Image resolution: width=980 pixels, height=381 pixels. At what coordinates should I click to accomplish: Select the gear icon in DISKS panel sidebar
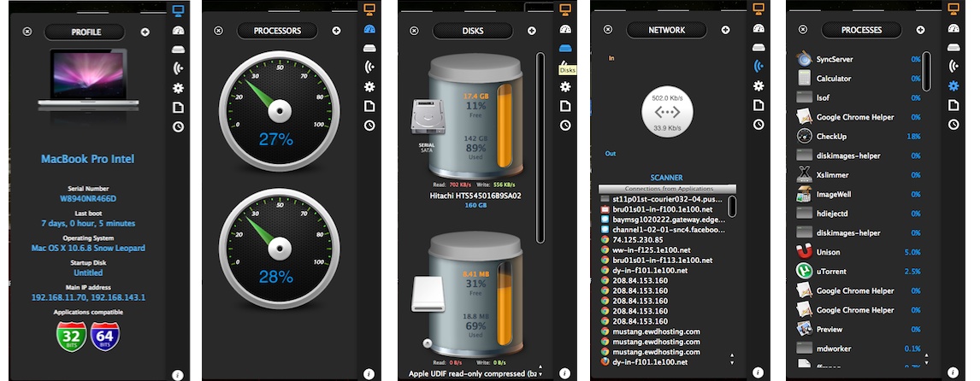pyautogui.click(x=564, y=87)
